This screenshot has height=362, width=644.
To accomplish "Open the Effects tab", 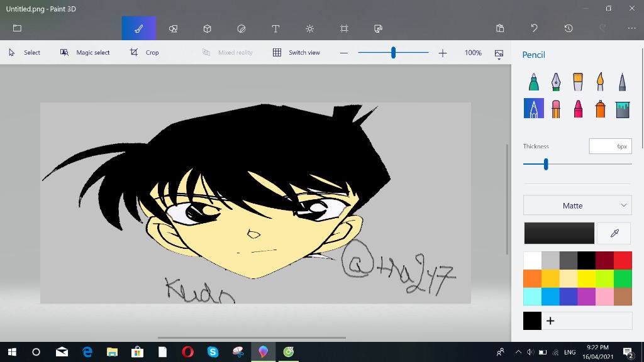I will [x=309, y=28].
